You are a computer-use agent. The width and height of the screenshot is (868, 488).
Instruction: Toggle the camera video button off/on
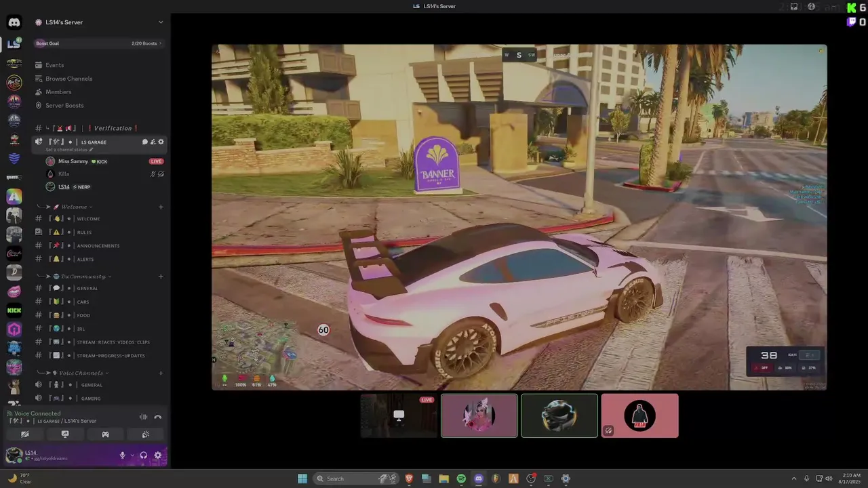(x=25, y=434)
